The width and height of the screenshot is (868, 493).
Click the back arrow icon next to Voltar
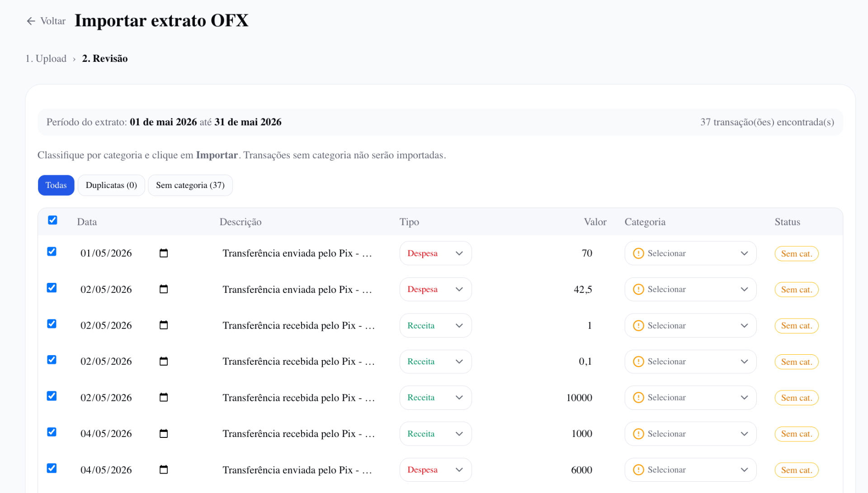[31, 21]
